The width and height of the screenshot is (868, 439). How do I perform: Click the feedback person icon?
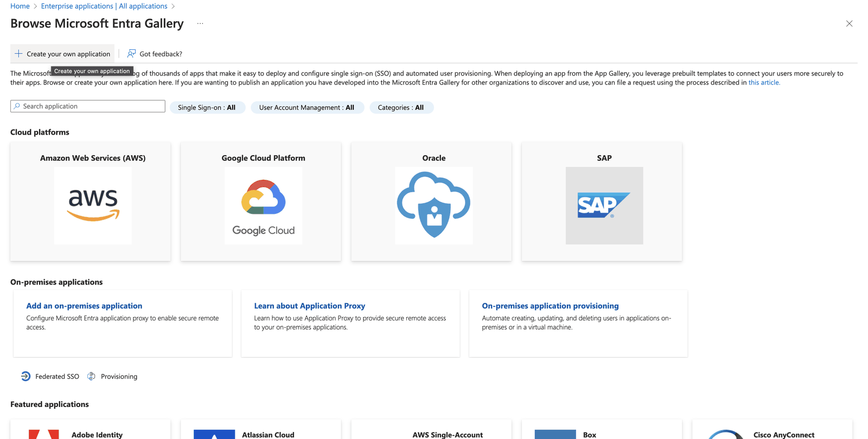131,54
